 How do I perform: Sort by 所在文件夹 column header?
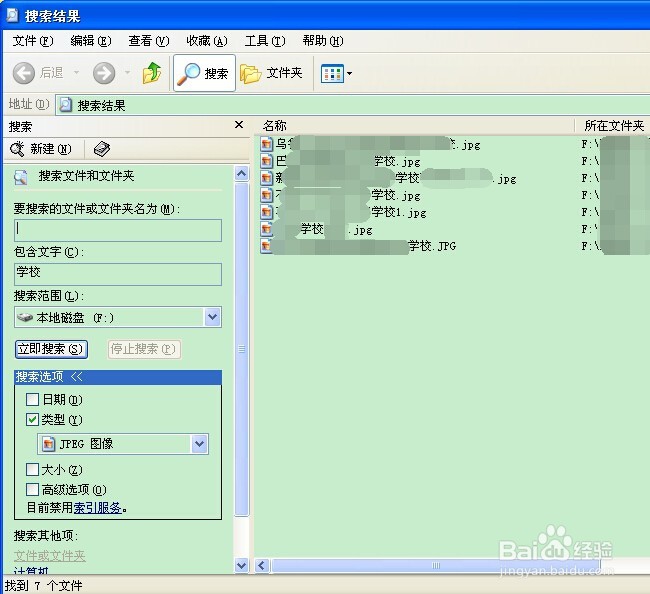pyautogui.click(x=614, y=126)
